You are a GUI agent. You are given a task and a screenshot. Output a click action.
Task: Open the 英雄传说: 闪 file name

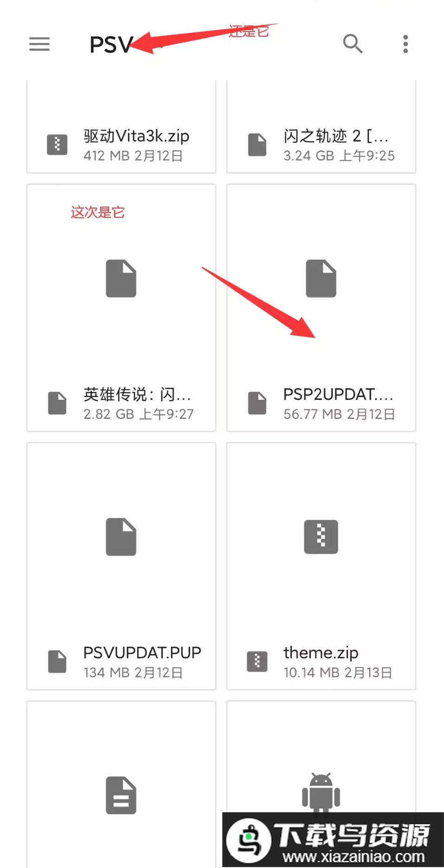[137, 394]
